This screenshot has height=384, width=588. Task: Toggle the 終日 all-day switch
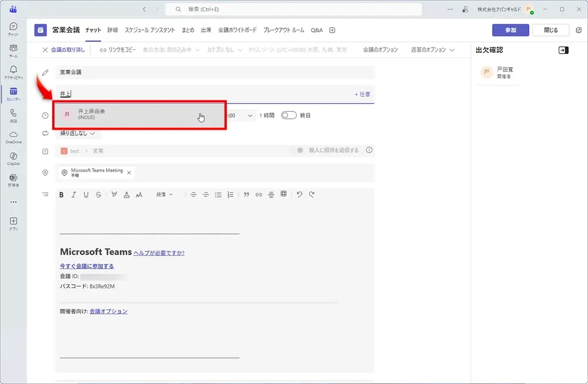(288, 115)
